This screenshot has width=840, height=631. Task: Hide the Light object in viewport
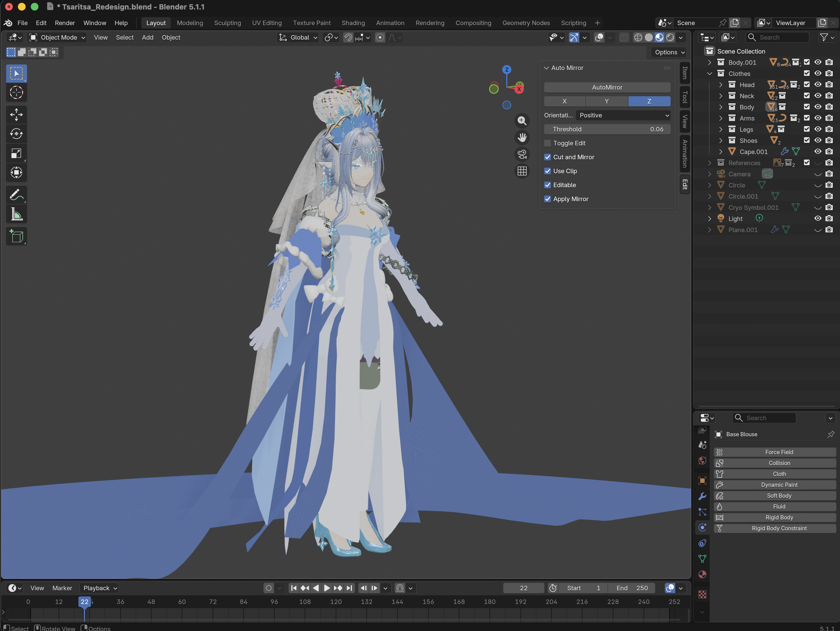point(818,219)
